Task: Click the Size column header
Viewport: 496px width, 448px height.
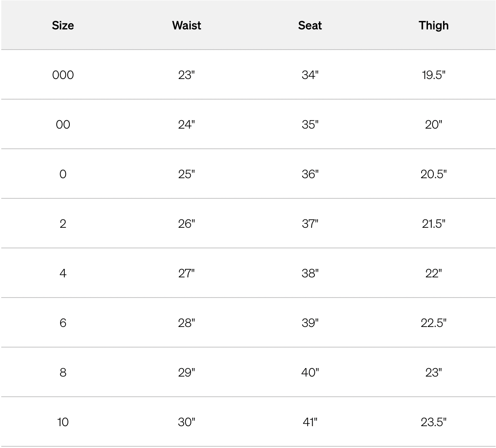Action: (x=63, y=26)
